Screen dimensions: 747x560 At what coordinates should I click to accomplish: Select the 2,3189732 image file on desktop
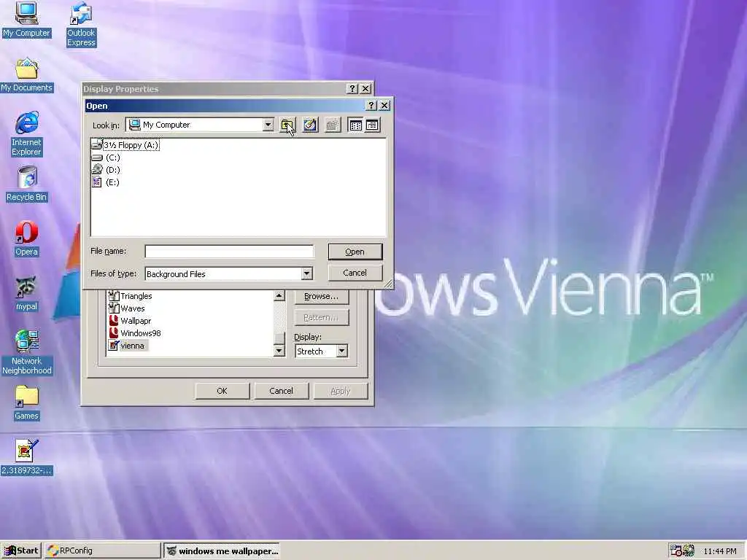click(x=27, y=457)
